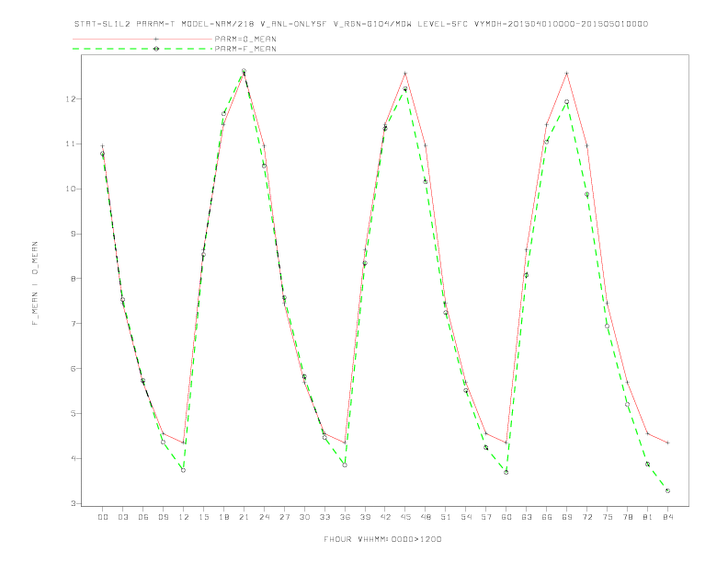Select O_MEAN plus marker at hour 69 peak
This screenshot has width=728, height=563.
pos(567,74)
